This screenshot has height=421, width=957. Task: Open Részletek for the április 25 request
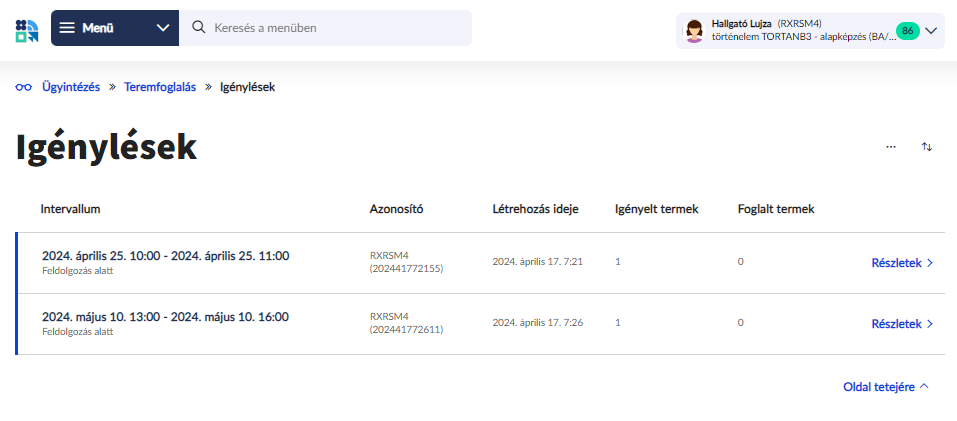click(902, 263)
